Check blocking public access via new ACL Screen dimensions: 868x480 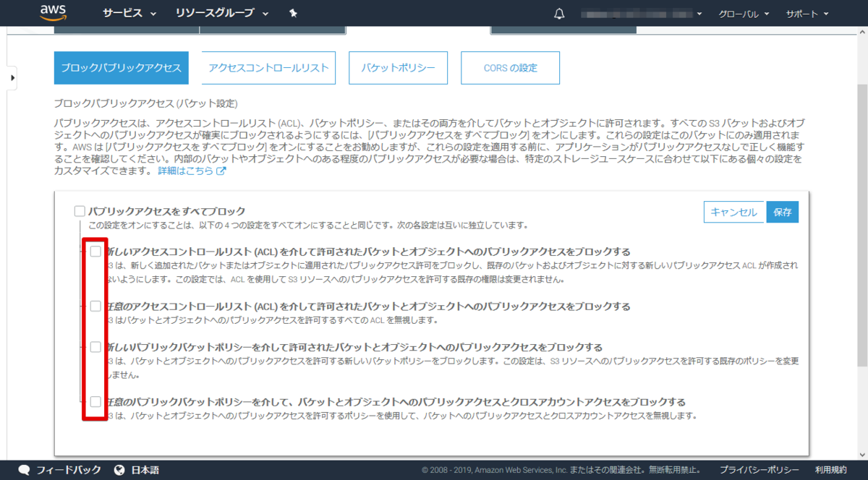[x=95, y=251]
